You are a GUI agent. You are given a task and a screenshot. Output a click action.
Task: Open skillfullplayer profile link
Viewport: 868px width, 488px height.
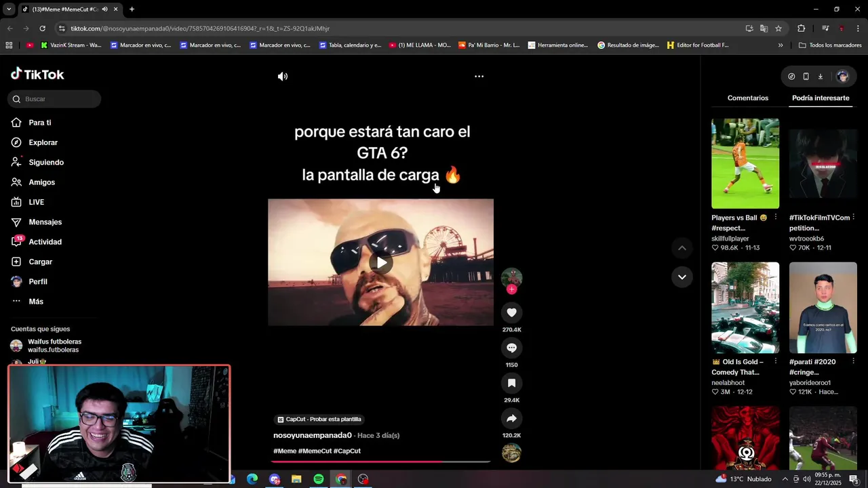pyautogui.click(x=730, y=239)
